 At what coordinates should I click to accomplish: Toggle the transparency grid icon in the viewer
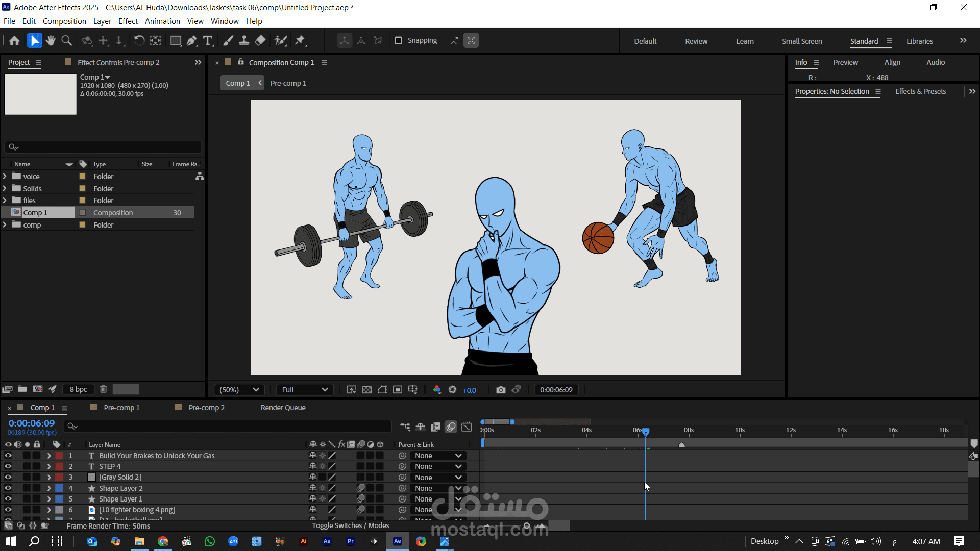point(367,390)
